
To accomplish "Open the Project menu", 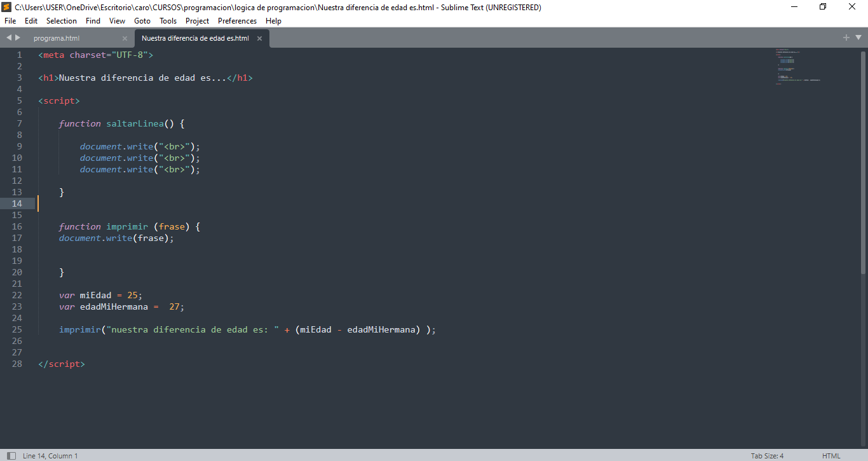I will 197,21.
